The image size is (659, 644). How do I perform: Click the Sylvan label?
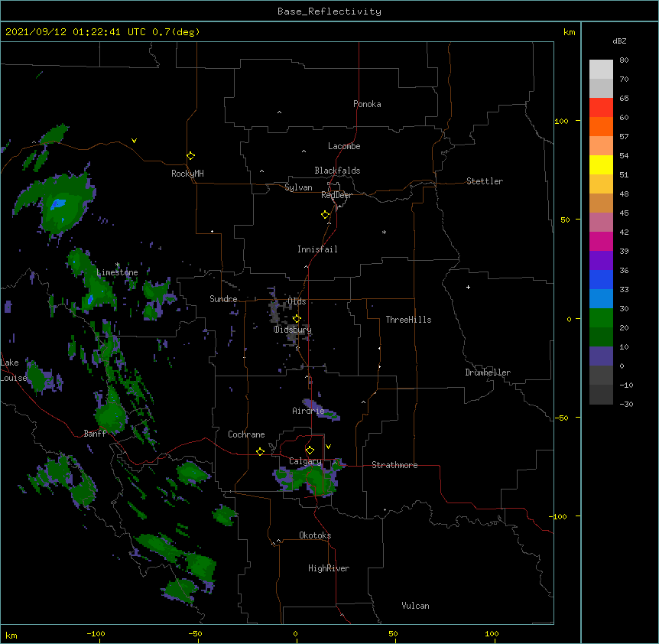[298, 187]
